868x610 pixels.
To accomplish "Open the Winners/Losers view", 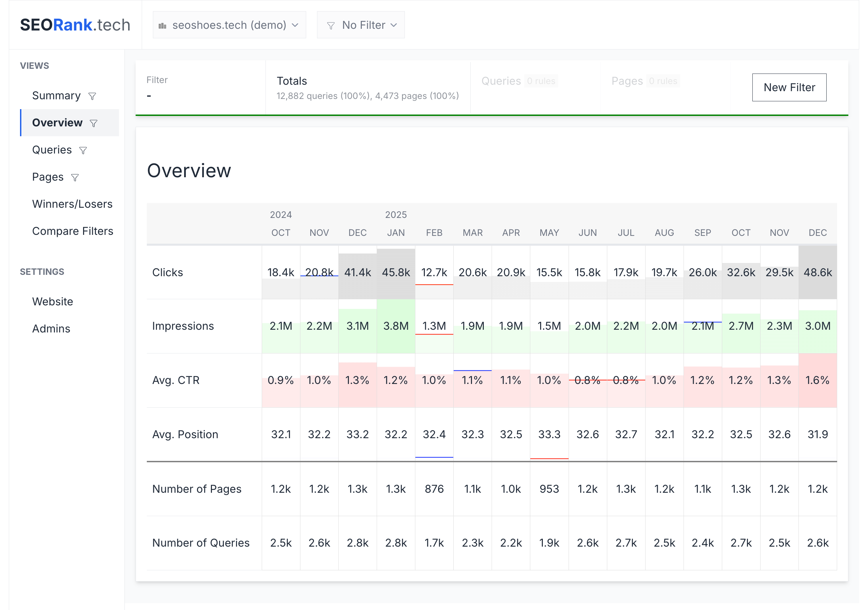I will pyautogui.click(x=72, y=204).
